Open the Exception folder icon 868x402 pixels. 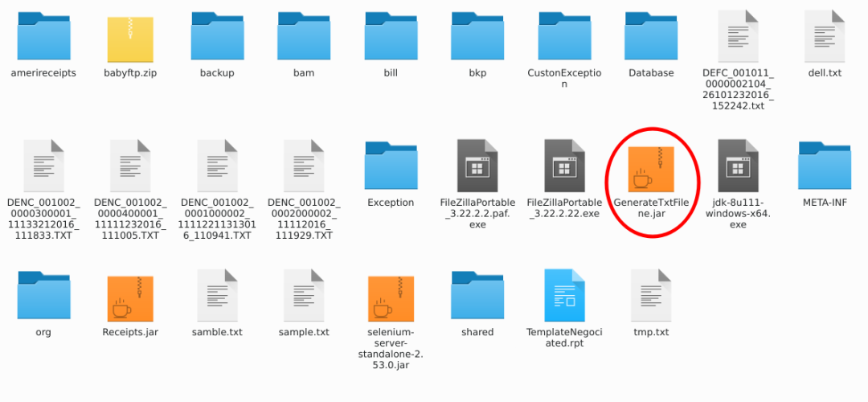click(391, 165)
